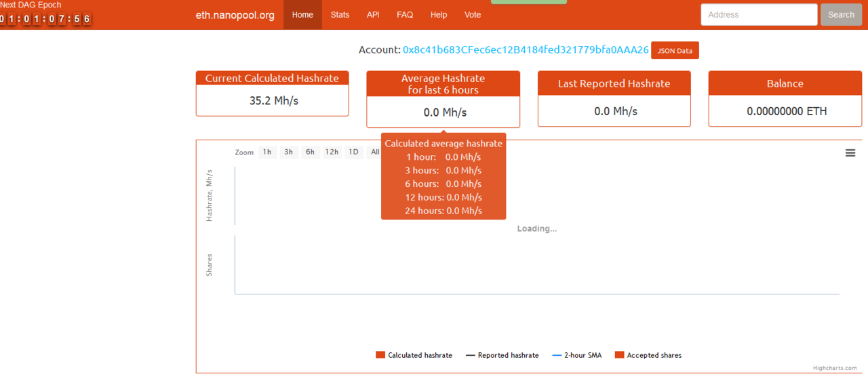Image resolution: width=868 pixels, height=374 pixels.
Task: Toggle 2-hour SMA legend series
Action: [577, 355]
